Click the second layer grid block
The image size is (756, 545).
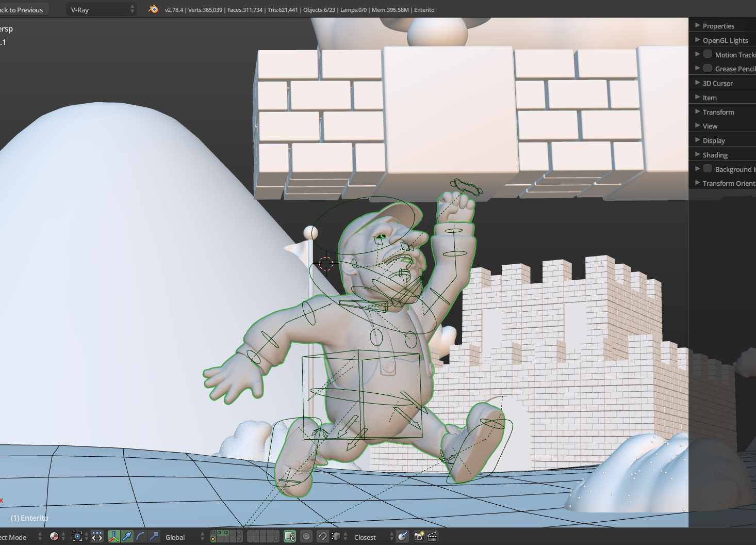(x=263, y=537)
